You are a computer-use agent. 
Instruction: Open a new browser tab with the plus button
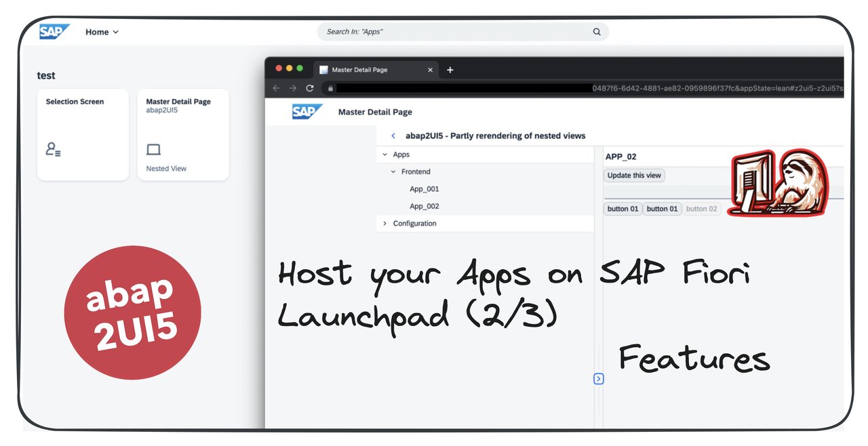[x=450, y=69]
